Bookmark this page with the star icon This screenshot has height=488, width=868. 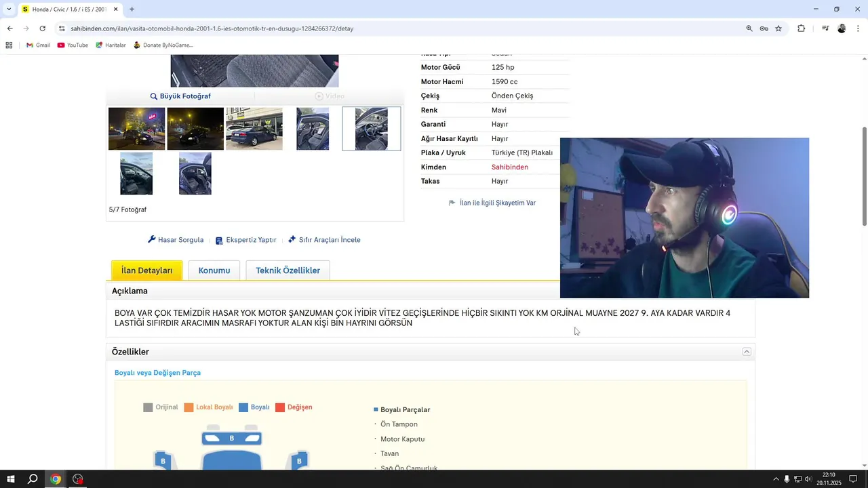point(778,28)
